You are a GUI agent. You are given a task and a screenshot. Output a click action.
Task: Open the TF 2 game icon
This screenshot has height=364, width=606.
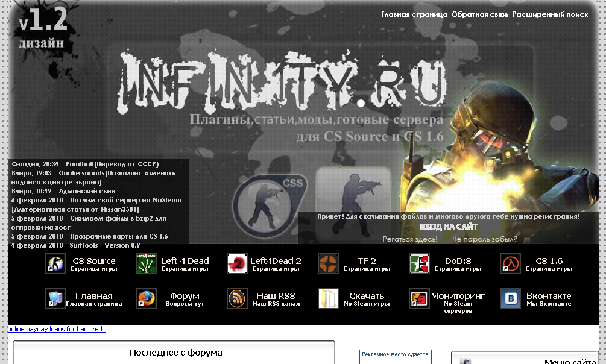click(328, 263)
